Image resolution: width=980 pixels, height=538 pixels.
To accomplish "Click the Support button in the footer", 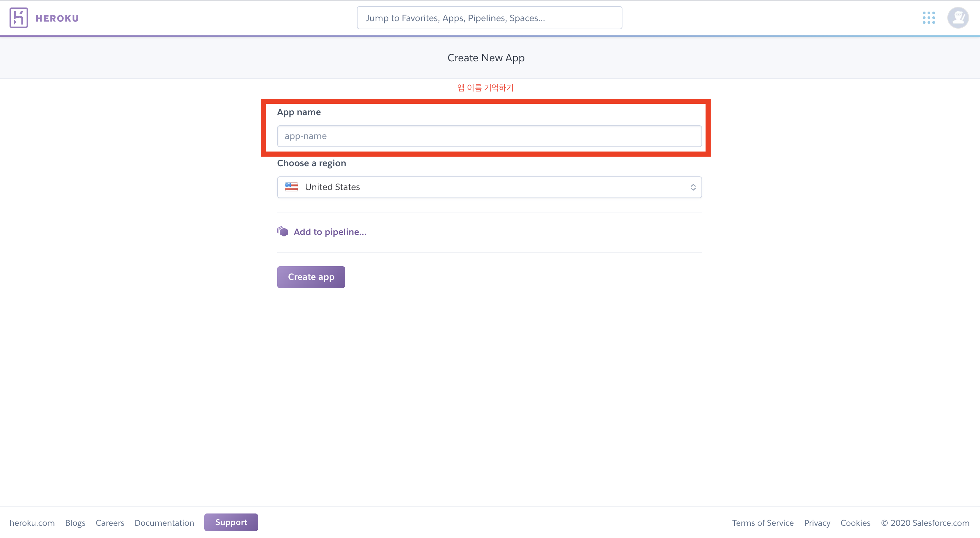I will (231, 522).
